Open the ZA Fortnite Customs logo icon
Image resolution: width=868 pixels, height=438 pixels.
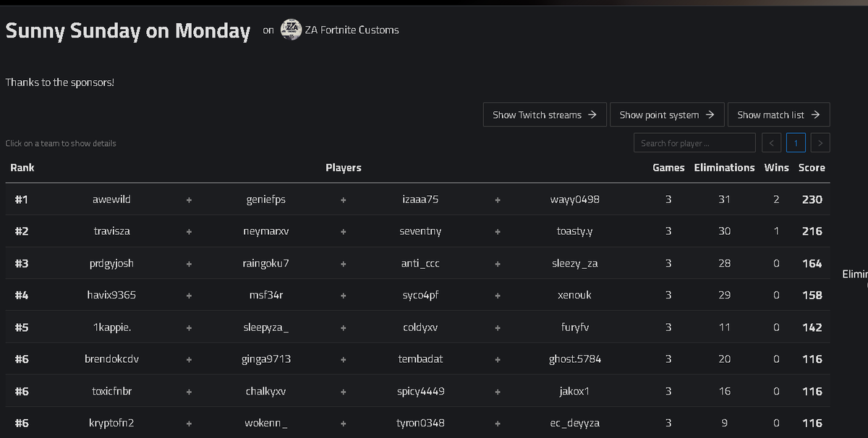[291, 30]
